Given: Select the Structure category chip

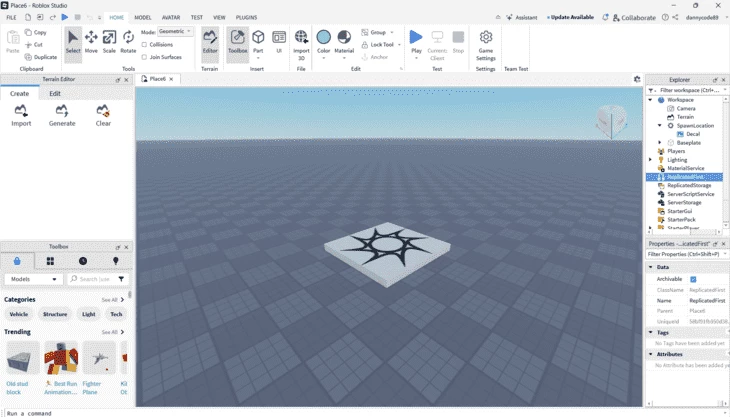Looking at the screenshot, I should [55, 314].
